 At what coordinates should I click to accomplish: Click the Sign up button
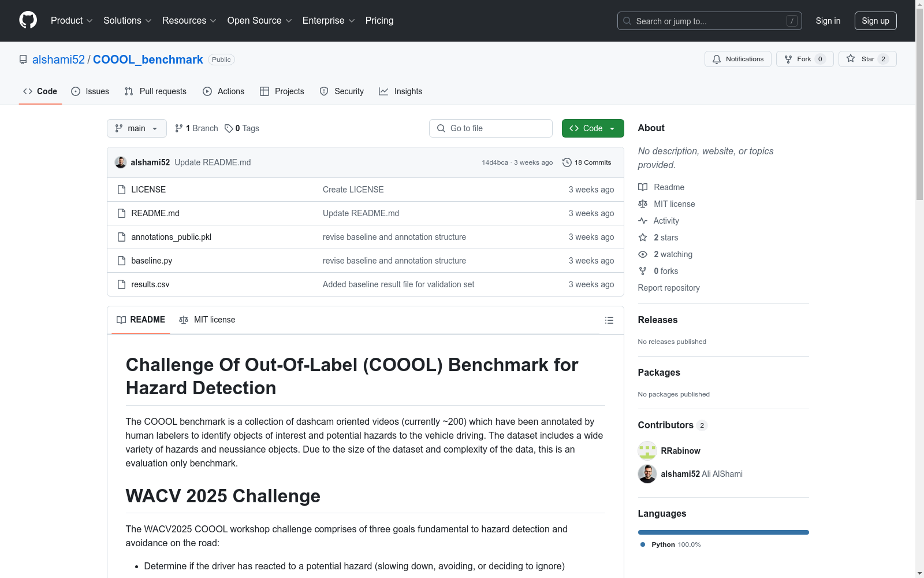click(x=875, y=21)
